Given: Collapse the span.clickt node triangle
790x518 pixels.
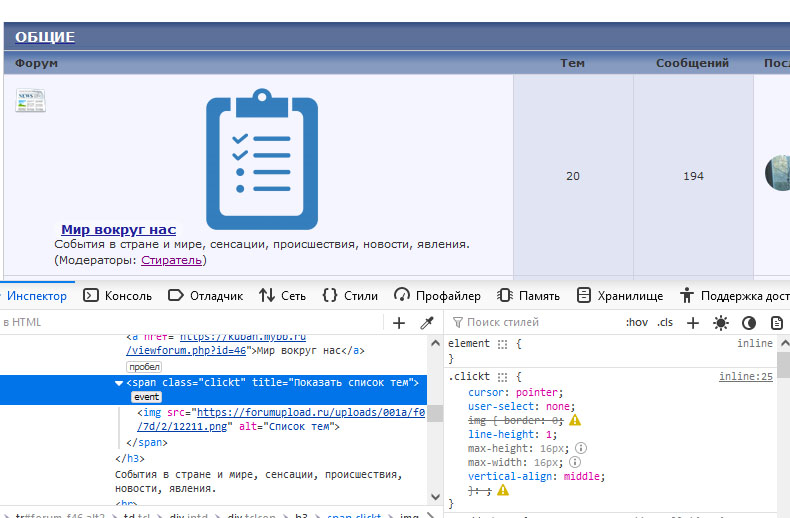Looking at the screenshot, I should click(x=119, y=383).
